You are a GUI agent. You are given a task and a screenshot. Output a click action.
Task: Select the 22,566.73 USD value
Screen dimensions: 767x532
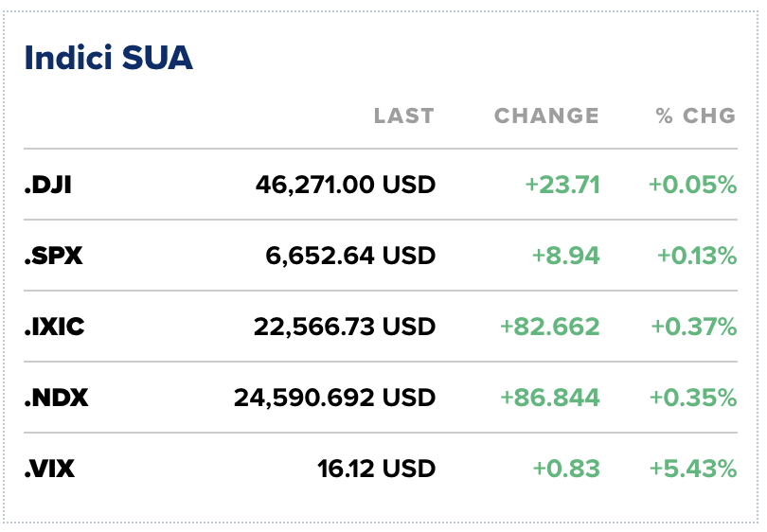[344, 327]
